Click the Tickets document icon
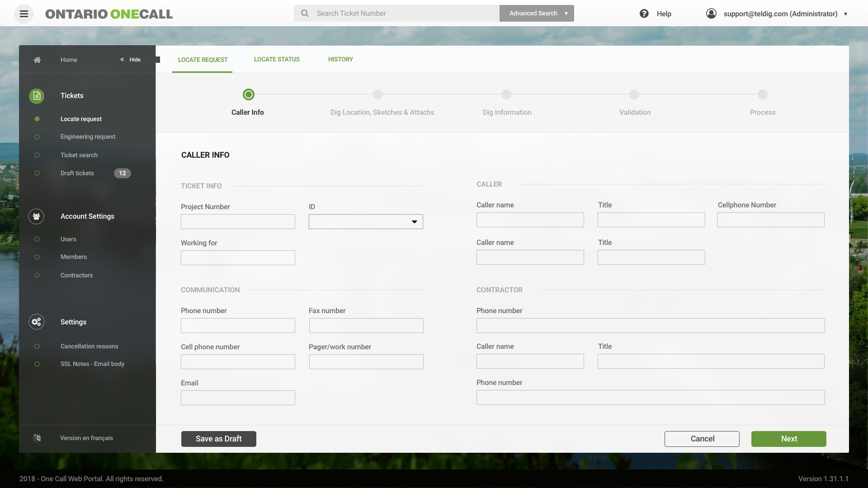 pos(37,96)
